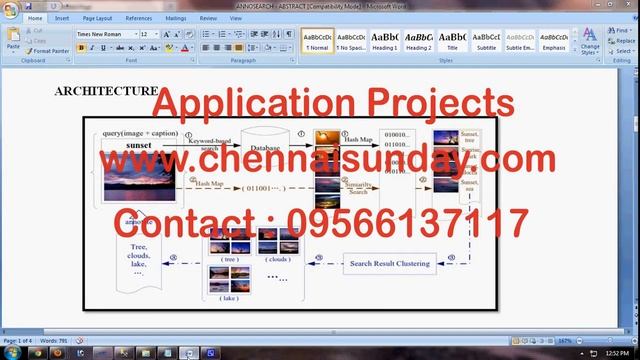Open the Mailings tab
640x360 pixels.
(x=176, y=18)
